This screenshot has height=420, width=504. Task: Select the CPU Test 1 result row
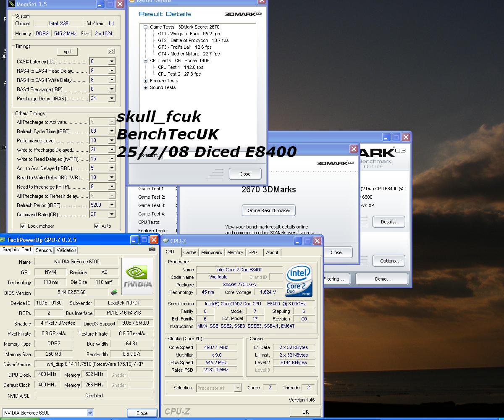(x=181, y=67)
